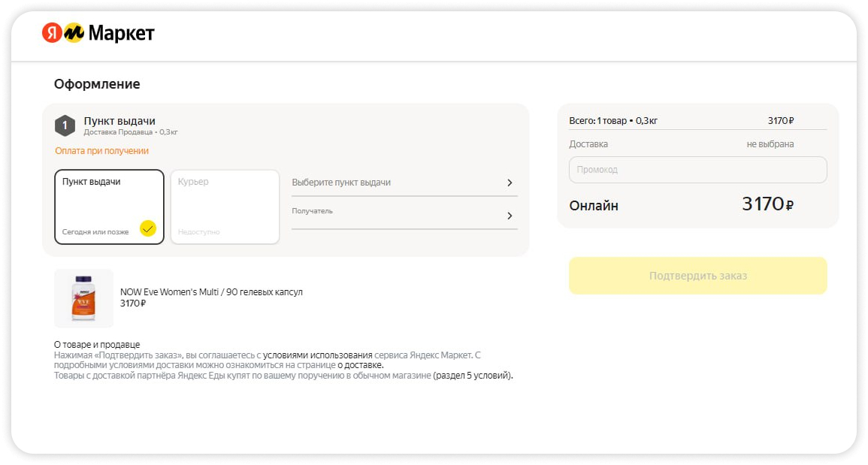
Task: Open NOW Eve vitamin bottle thumbnail
Action: 83,298
